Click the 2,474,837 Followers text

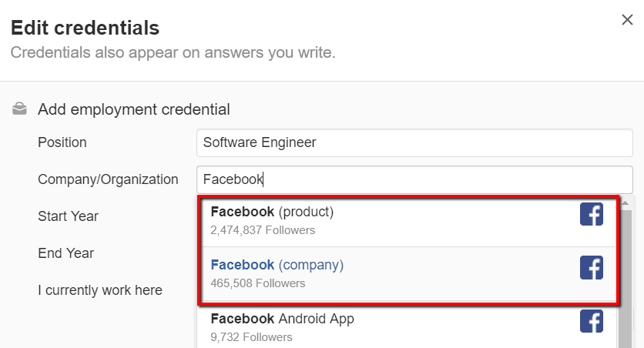tap(263, 230)
